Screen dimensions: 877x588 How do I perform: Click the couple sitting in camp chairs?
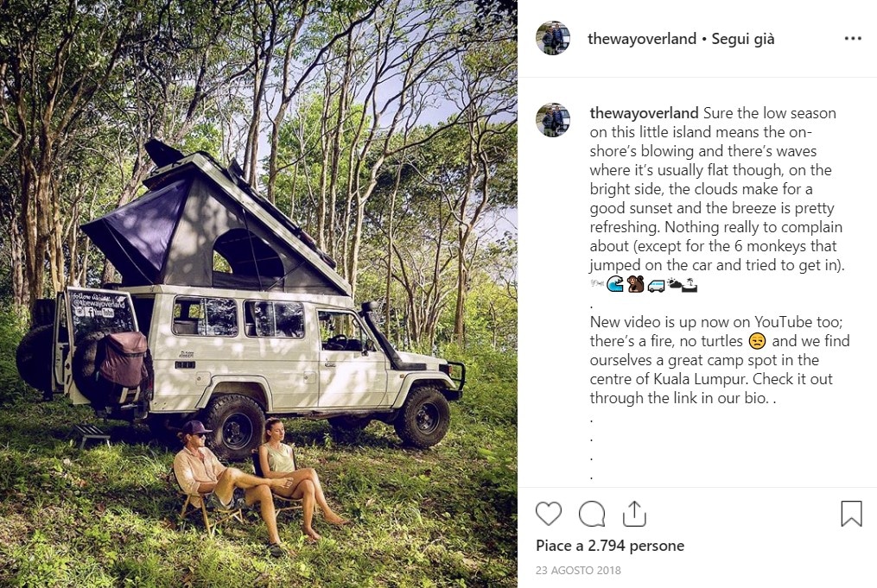coord(261,479)
